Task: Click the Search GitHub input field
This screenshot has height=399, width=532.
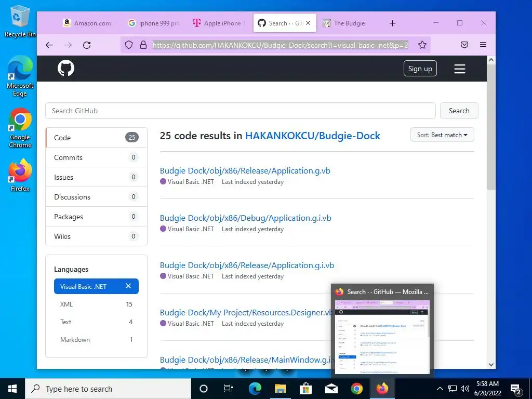Action: click(240, 111)
